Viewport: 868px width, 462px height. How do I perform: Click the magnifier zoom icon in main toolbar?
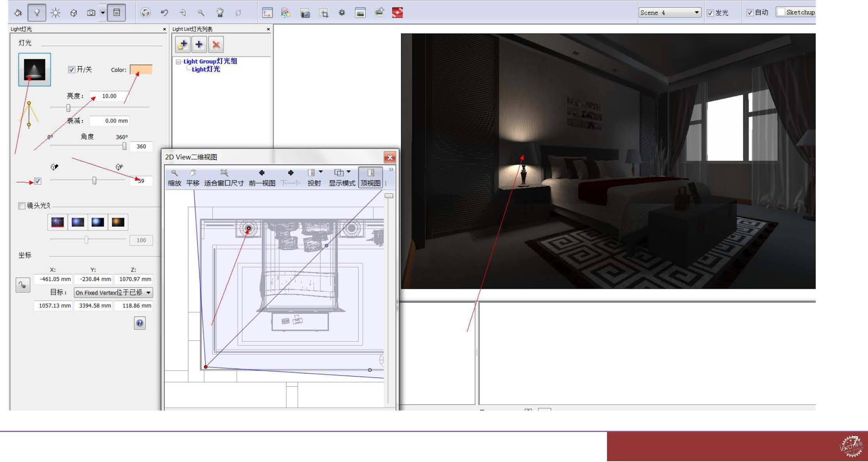pos(201,12)
